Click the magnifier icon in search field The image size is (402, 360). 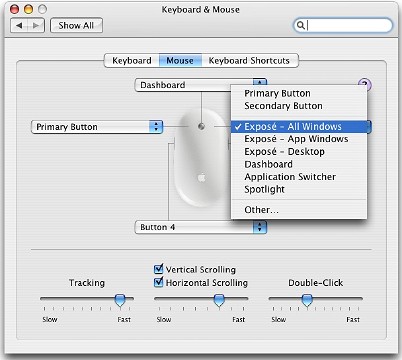click(300, 25)
